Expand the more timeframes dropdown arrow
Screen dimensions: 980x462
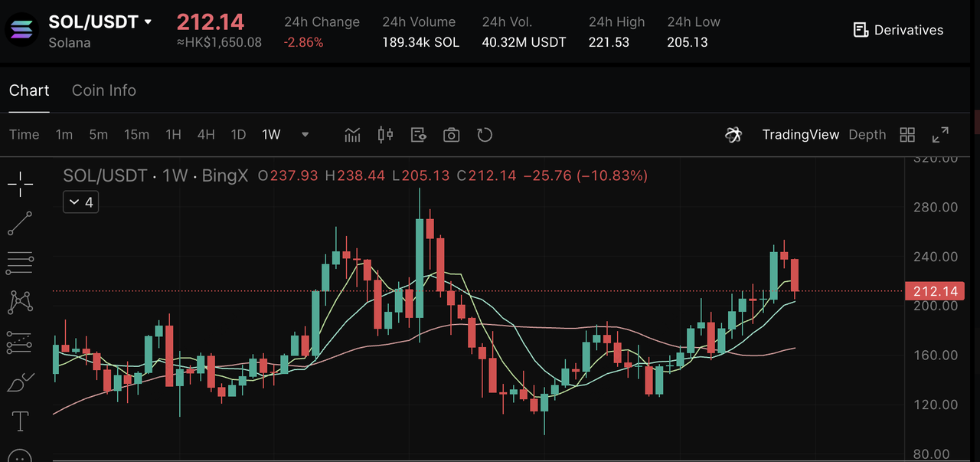pos(305,135)
